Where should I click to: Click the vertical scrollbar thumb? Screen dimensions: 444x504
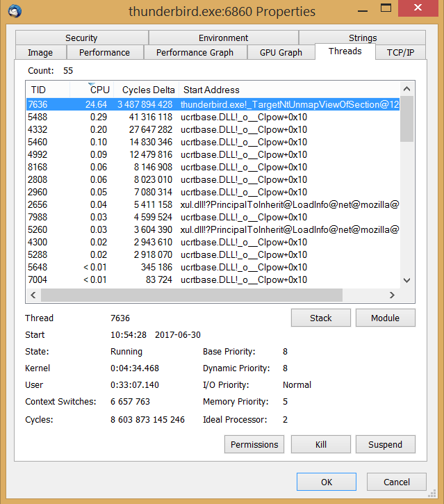[x=406, y=119]
